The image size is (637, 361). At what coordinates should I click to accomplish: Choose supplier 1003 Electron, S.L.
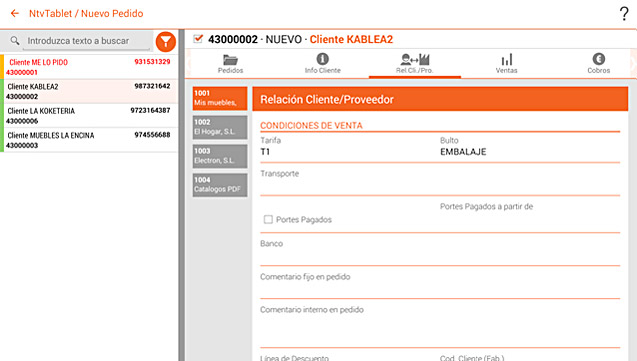[x=220, y=156]
